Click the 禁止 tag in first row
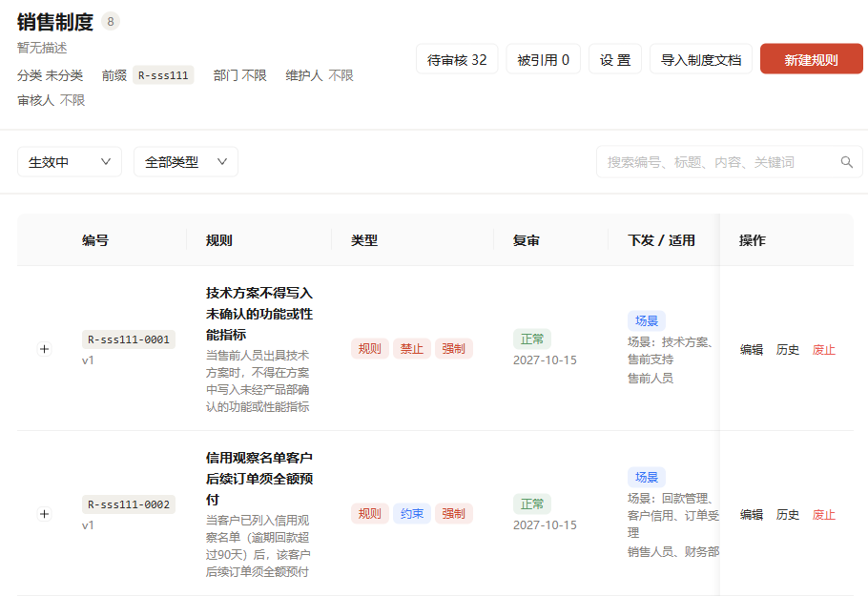This screenshot has width=868, height=596. pyautogui.click(x=412, y=349)
